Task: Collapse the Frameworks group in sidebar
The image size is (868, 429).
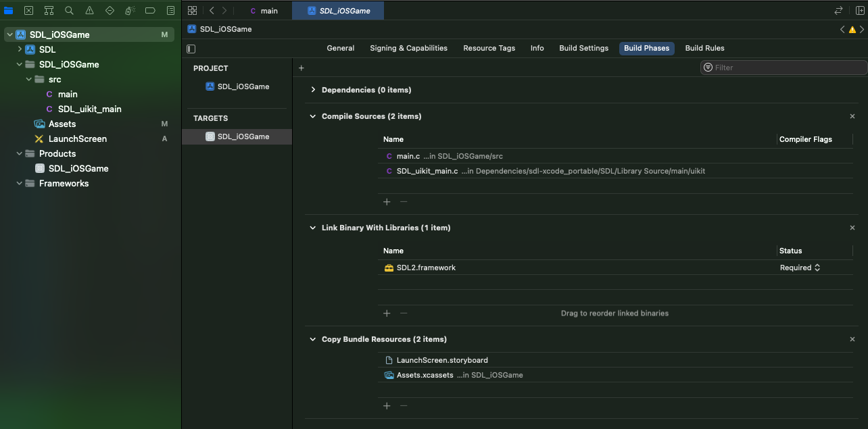Action: (19, 183)
